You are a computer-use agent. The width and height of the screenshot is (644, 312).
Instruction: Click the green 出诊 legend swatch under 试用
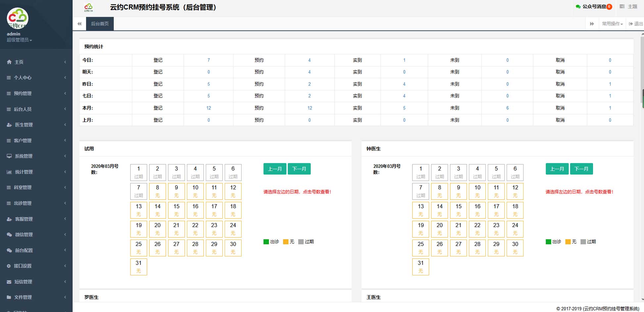click(266, 242)
